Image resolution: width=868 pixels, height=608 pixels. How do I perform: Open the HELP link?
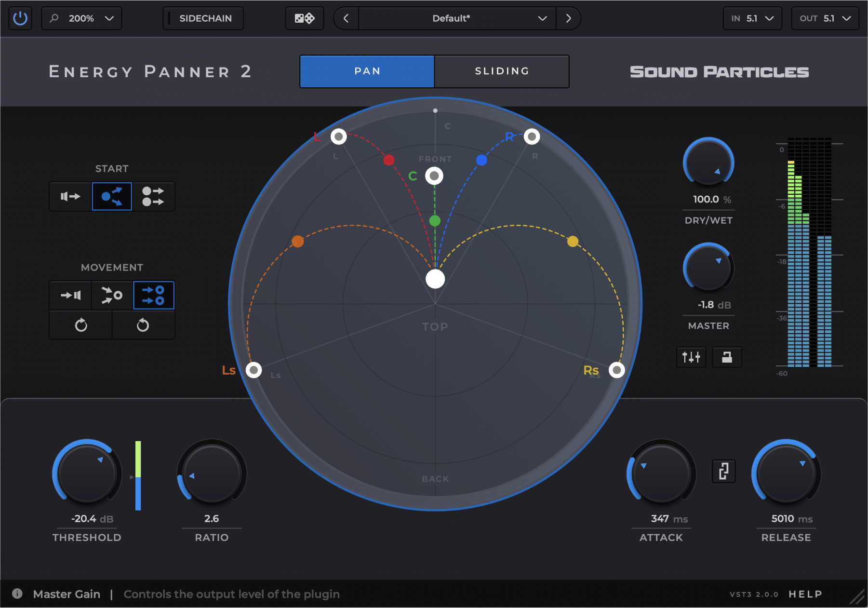805,594
